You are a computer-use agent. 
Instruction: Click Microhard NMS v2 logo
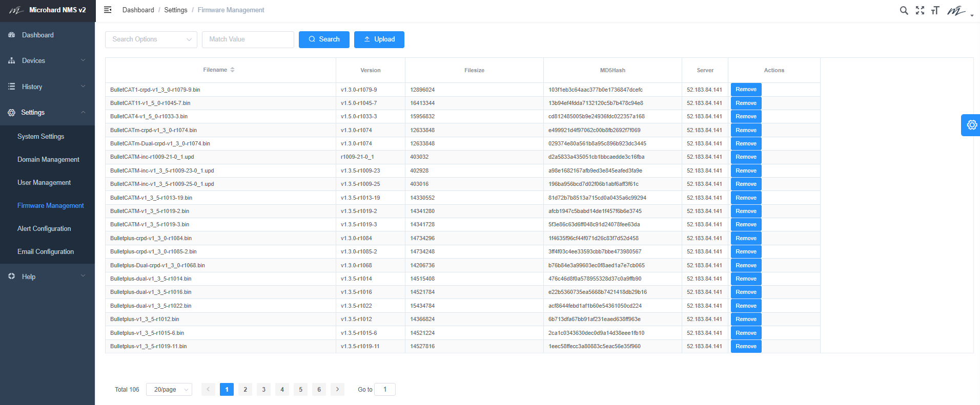coord(48,10)
